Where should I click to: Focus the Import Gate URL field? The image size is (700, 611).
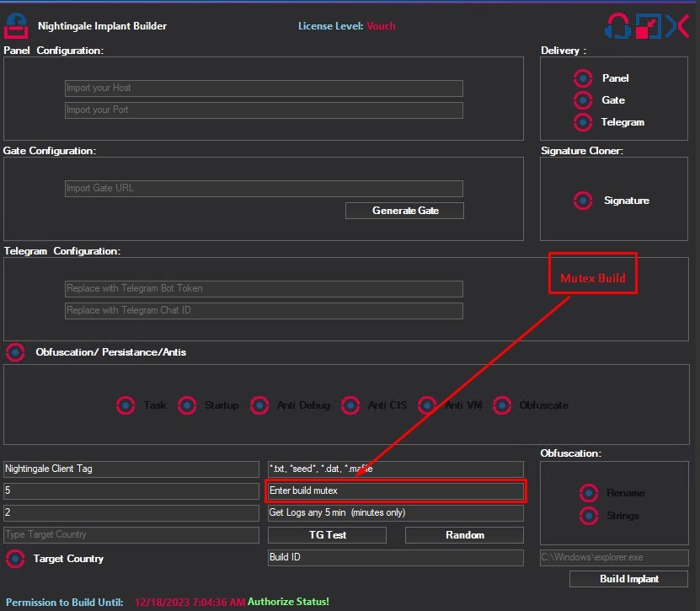point(264,189)
